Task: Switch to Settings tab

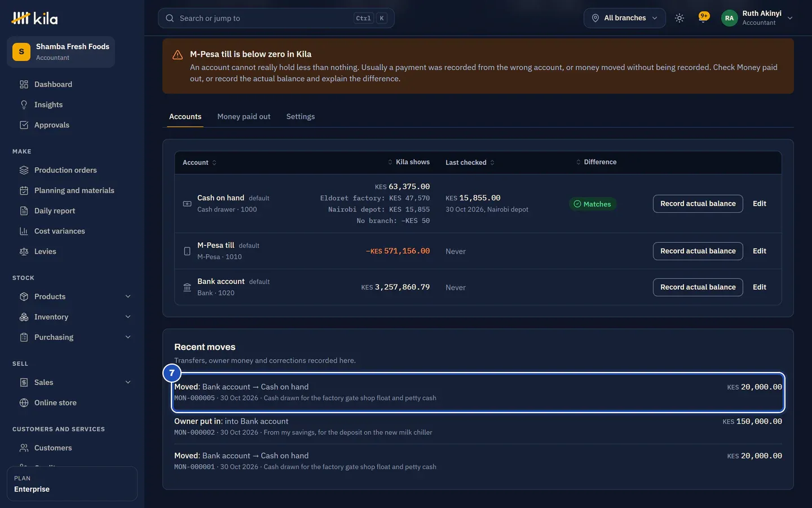Action: [x=301, y=117]
